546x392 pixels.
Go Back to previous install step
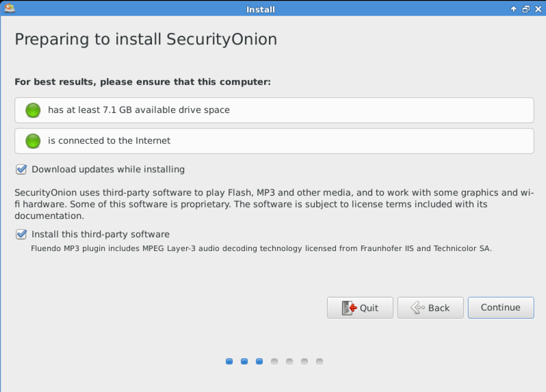tap(430, 308)
